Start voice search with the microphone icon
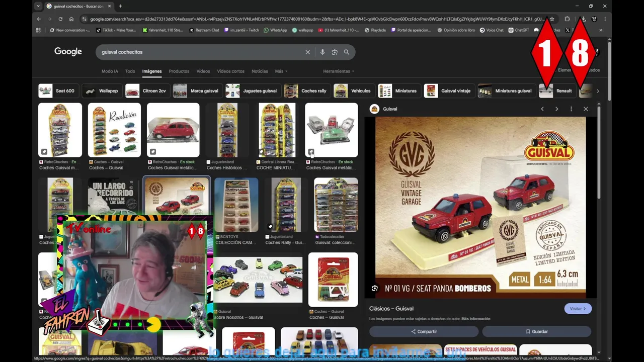The height and width of the screenshot is (362, 644). pos(322,52)
